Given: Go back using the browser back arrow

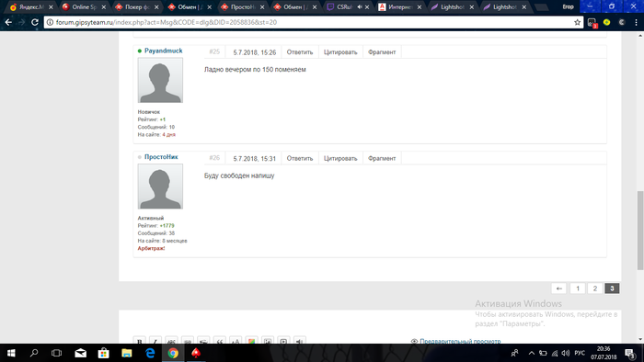Looking at the screenshot, I should coord(8,22).
